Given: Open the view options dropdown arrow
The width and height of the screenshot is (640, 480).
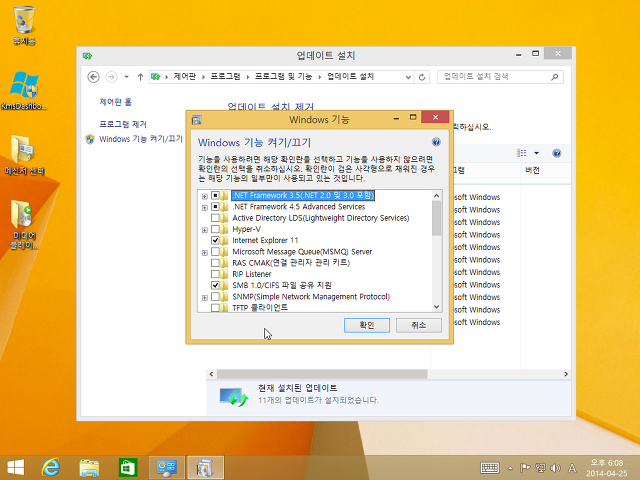Looking at the screenshot, I should point(536,153).
